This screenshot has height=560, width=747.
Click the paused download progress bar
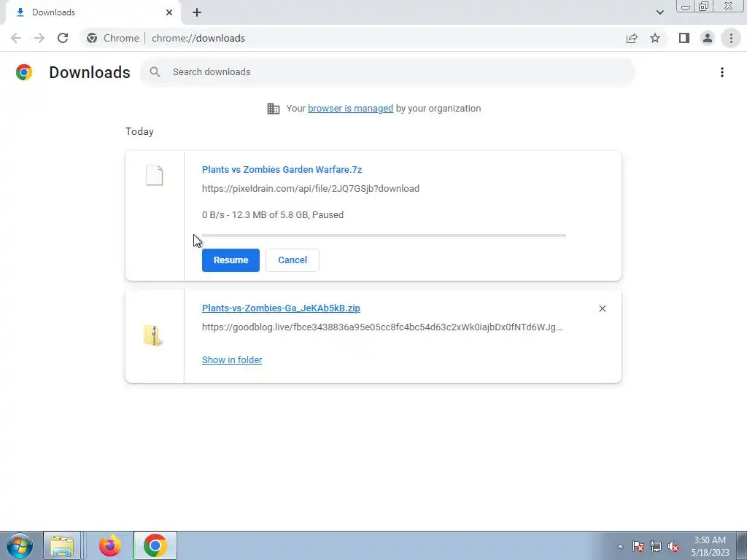(x=384, y=236)
